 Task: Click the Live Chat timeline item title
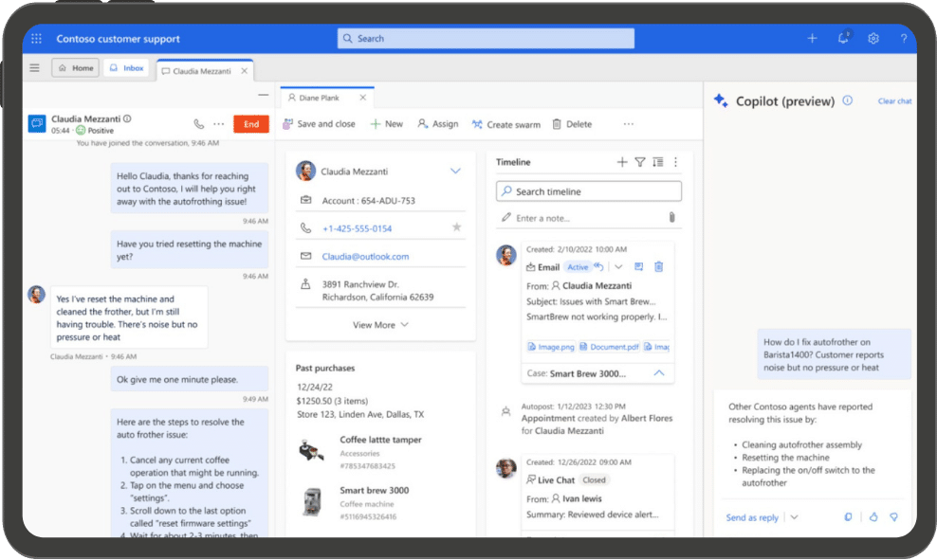click(x=556, y=480)
